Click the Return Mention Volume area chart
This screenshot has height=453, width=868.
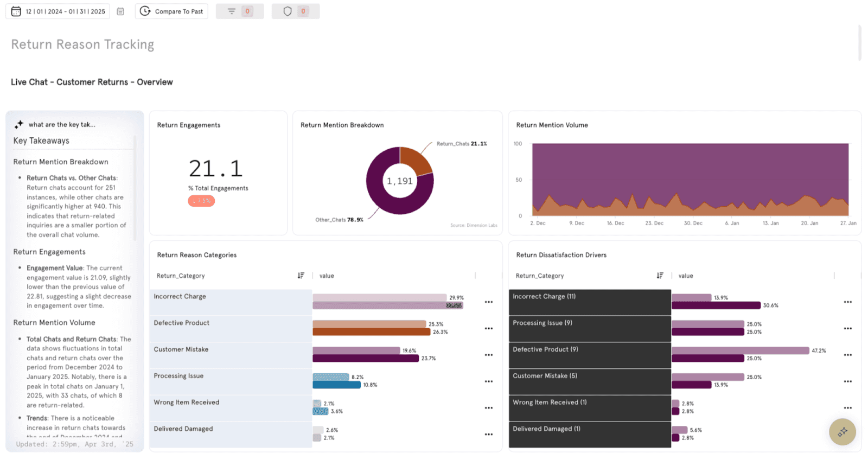(x=690, y=180)
